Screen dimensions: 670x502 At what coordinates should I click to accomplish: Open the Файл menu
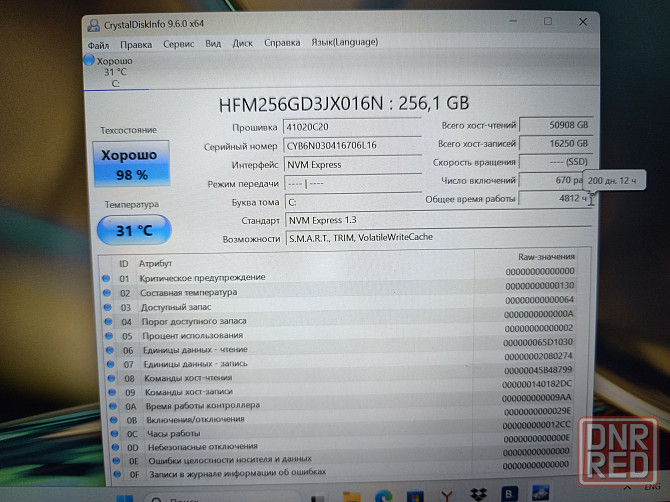[x=98, y=45]
